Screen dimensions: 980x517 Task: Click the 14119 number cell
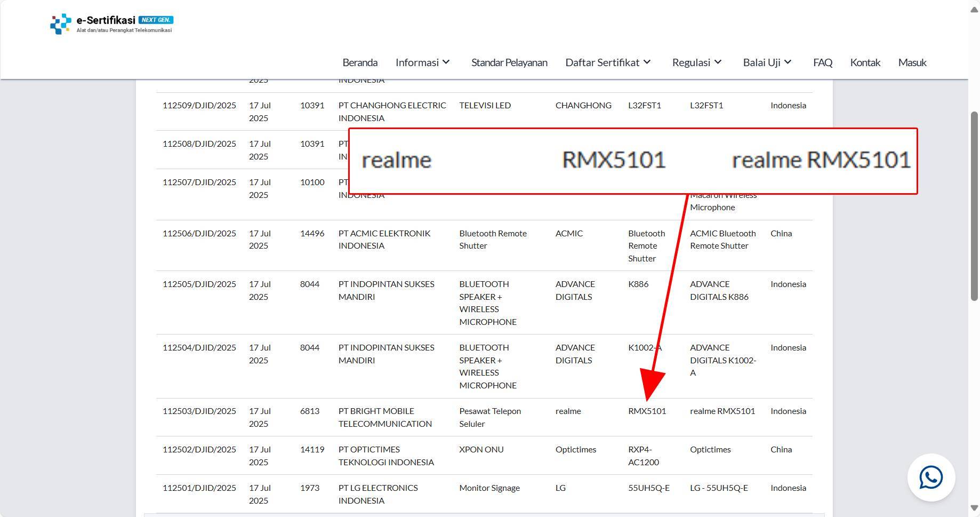coord(312,449)
